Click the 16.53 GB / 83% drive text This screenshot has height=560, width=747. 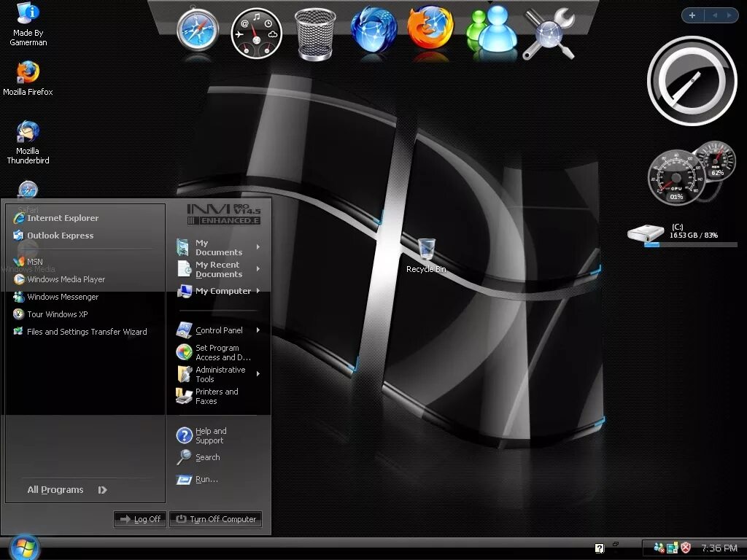click(x=694, y=236)
